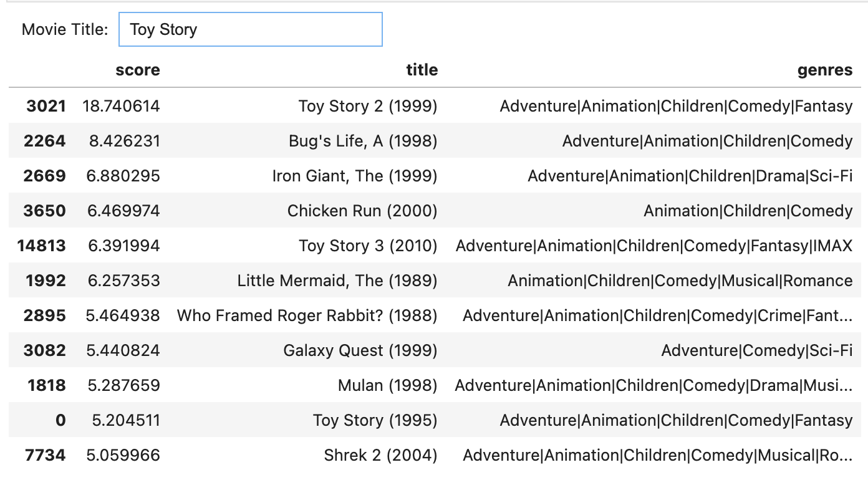Select the title column header

click(422, 70)
